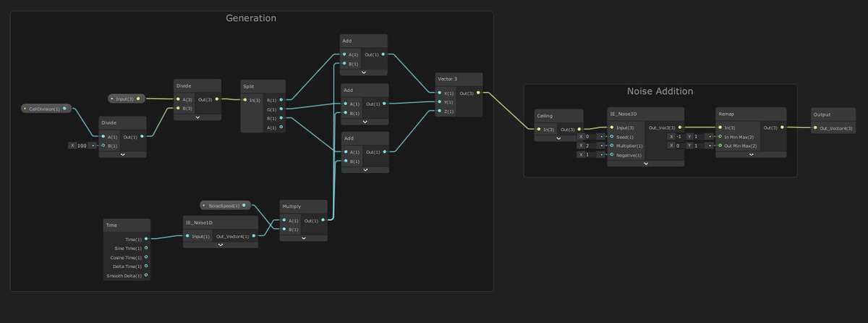The width and height of the screenshot is (868, 323).
Task: Click the Split node A(1) output port
Action: point(281,127)
